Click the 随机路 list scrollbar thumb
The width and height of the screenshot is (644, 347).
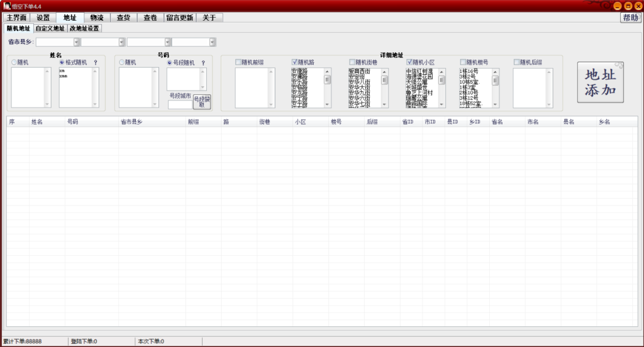click(327, 80)
